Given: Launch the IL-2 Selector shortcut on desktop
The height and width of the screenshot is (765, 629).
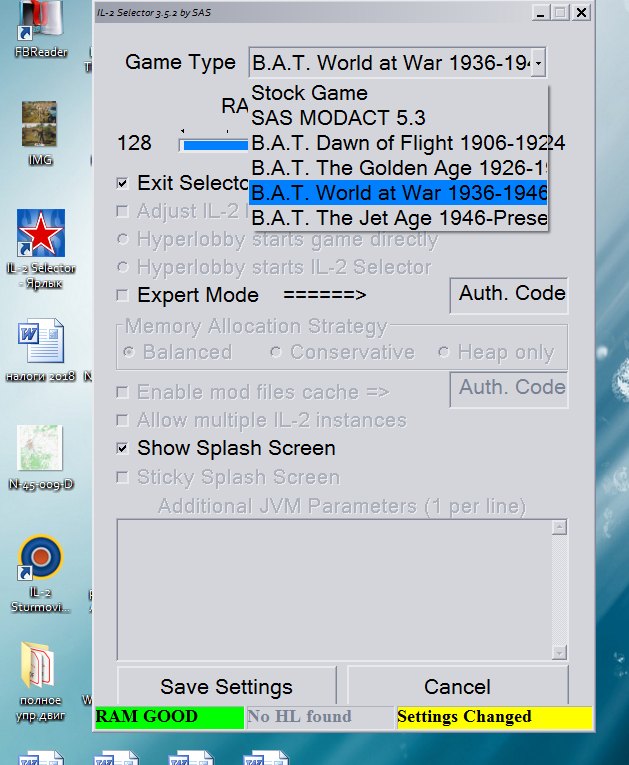Looking at the screenshot, I should click(x=41, y=249).
